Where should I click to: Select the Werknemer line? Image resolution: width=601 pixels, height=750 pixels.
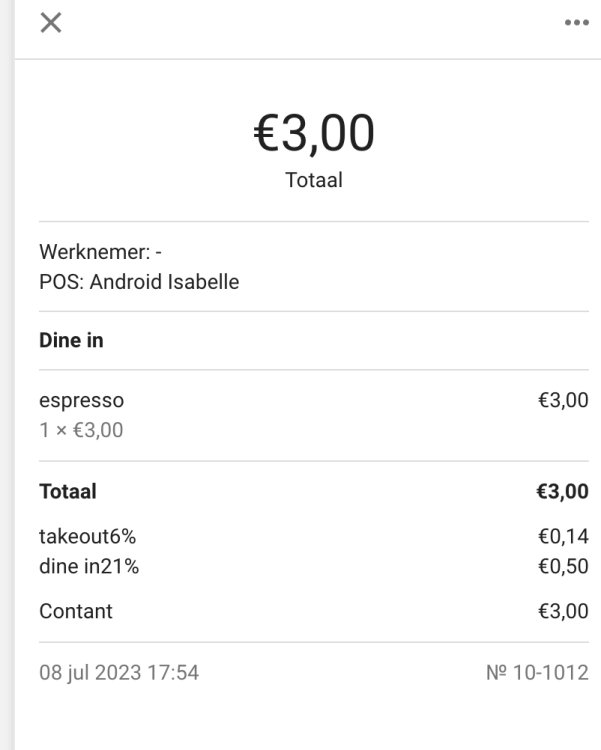click(x=100, y=252)
